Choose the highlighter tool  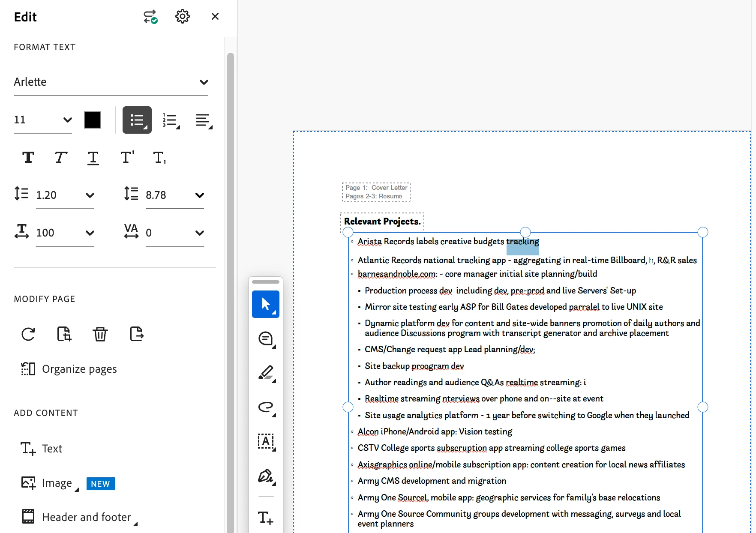click(266, 373)
